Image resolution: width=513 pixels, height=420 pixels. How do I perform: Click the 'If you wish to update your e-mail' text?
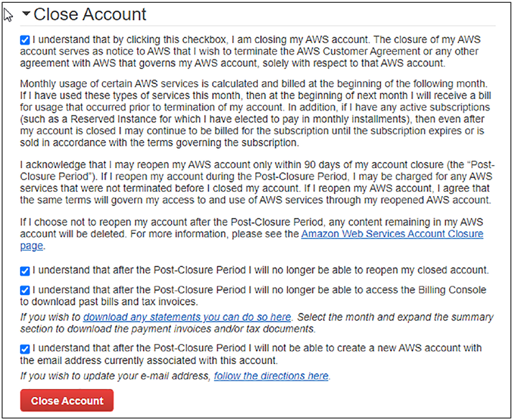coord(115,376)
